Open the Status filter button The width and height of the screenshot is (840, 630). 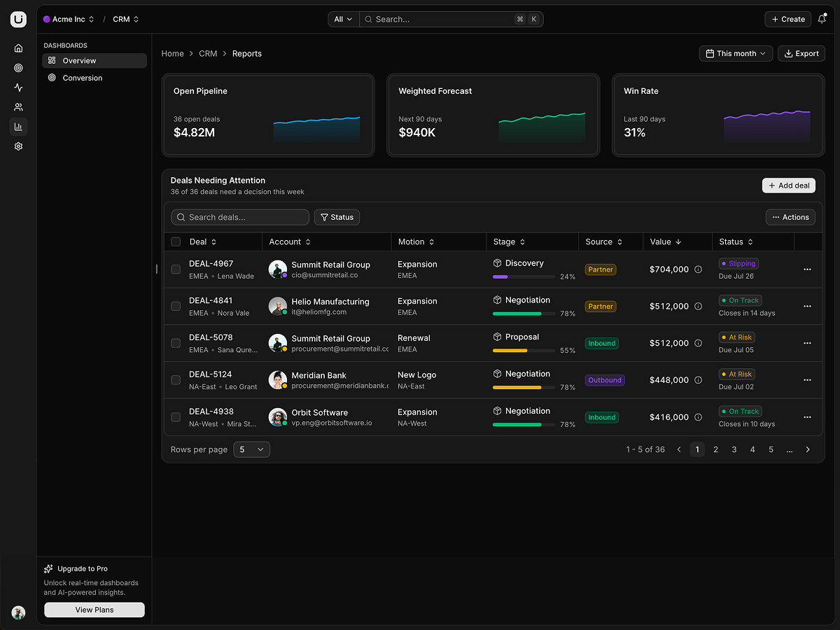click(x=337, y=218)
